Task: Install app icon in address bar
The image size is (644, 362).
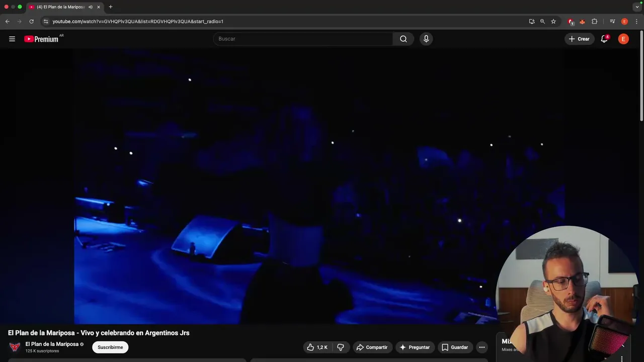Action: point(532,21)
